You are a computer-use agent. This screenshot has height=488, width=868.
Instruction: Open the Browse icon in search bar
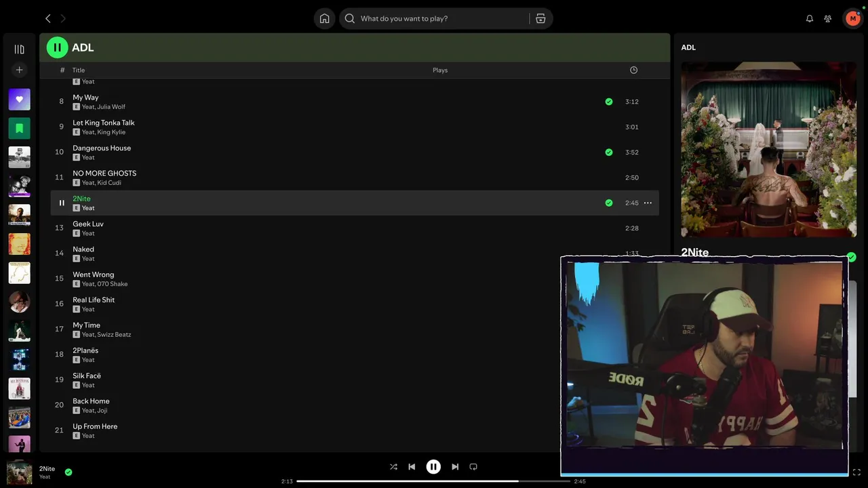tap(540, 18)
